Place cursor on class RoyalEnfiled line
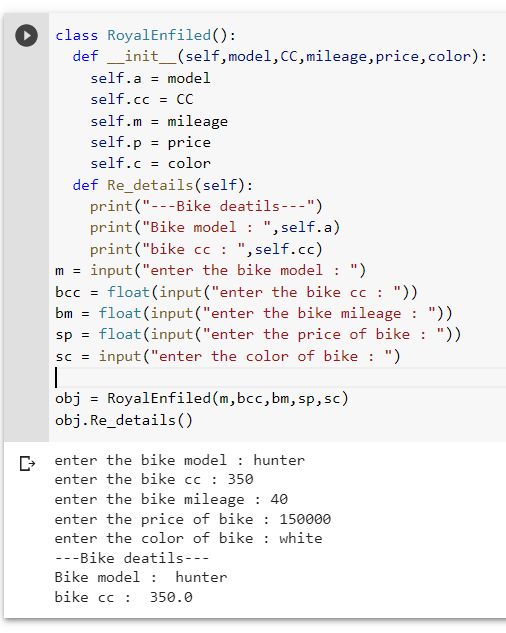This screenshot has width=506, height=633. [145, 36]
